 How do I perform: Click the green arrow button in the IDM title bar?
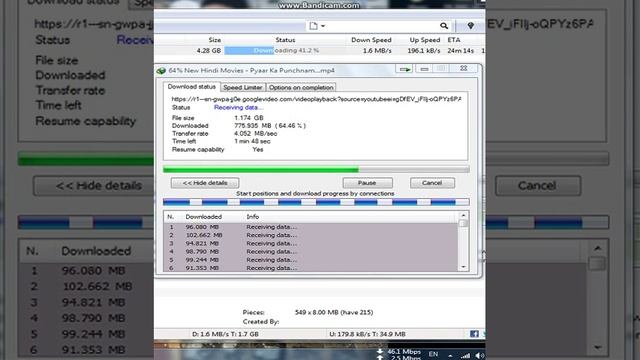[x=404, y=69]
